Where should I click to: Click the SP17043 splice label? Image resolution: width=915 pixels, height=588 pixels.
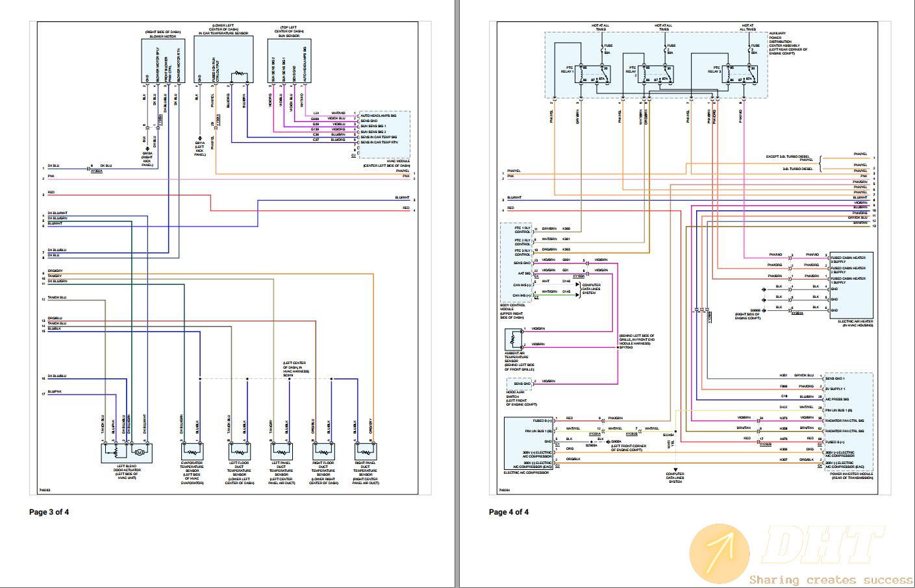pyautogui.click(x=625, y=347)
